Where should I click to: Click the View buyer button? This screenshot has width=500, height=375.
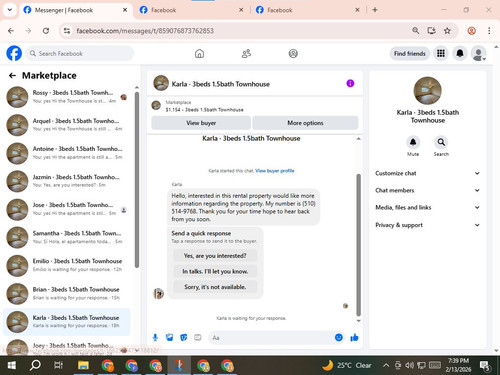coord(201,123)
